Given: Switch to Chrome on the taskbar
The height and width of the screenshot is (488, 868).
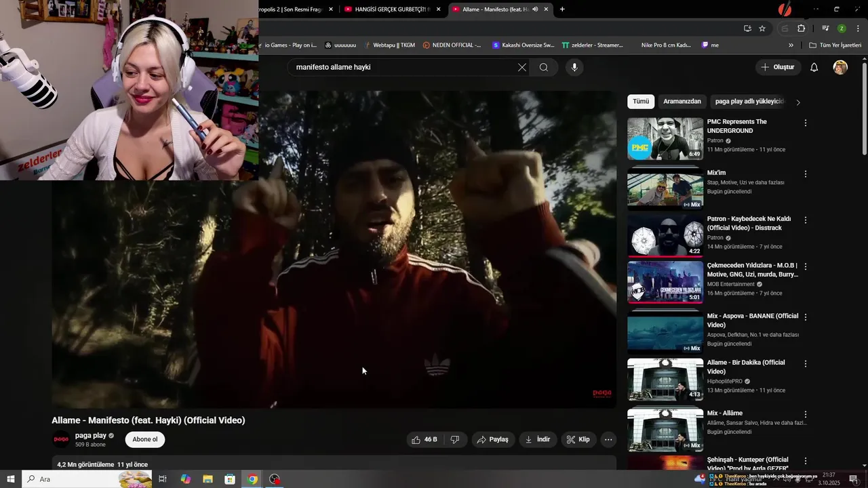Looking at the screenshot, I should click(252, 479).
